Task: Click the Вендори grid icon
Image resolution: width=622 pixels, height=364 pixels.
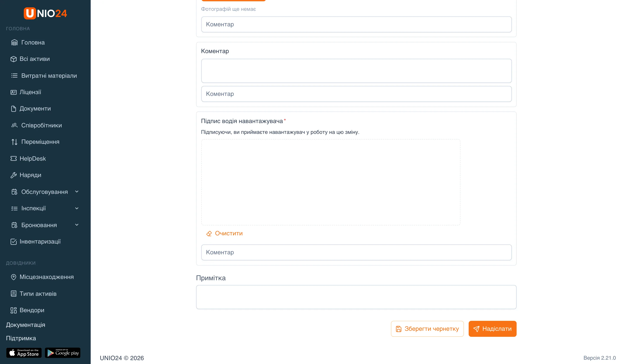Action: 14,310
